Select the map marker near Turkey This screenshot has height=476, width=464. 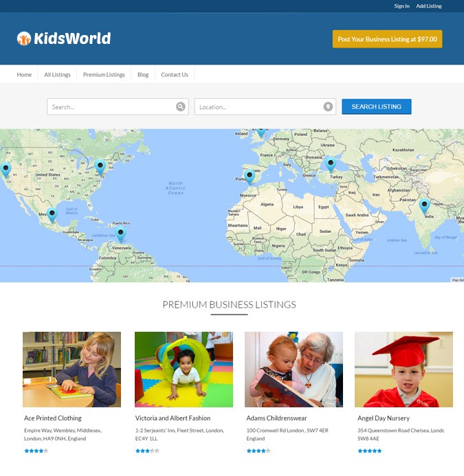[331, 165]
